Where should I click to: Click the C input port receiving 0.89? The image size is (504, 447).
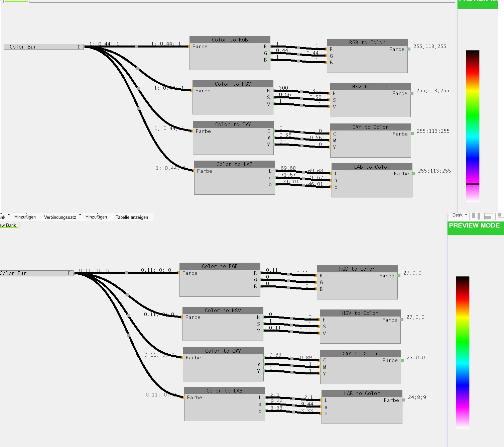click(x=320, y=360)
